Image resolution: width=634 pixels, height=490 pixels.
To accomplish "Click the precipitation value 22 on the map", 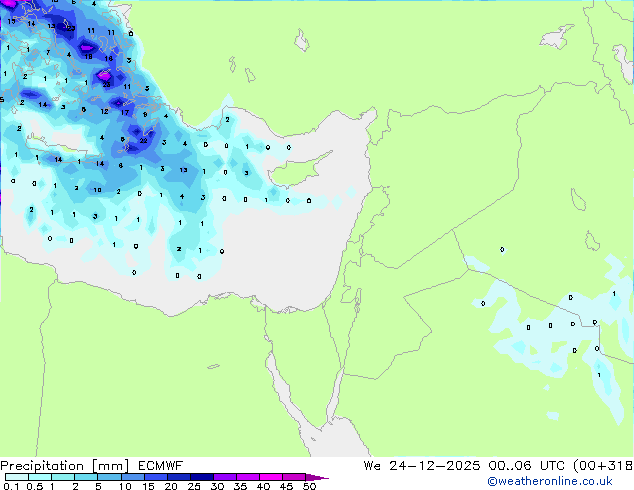I will [144, 141].
